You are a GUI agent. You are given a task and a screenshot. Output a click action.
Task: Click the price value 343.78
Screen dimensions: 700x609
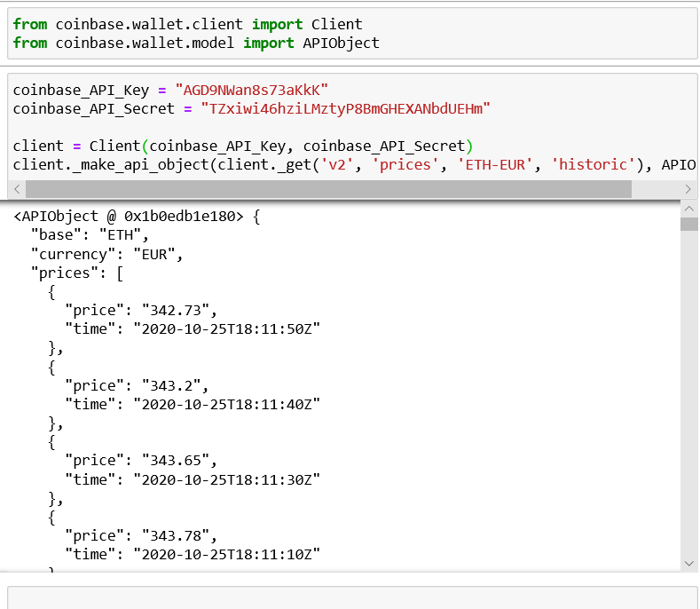[175, 535]
